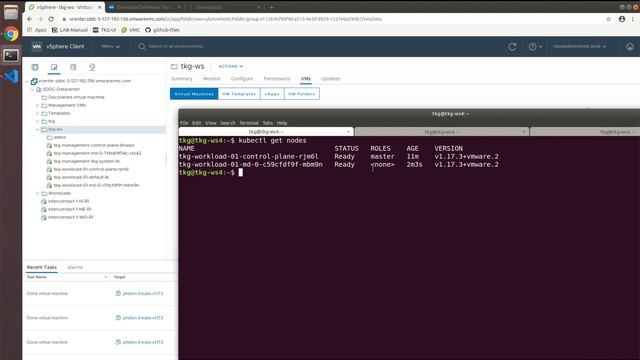Bookmark this page with the star icon
The image size is (640, 360).
[x=609, y=19]
